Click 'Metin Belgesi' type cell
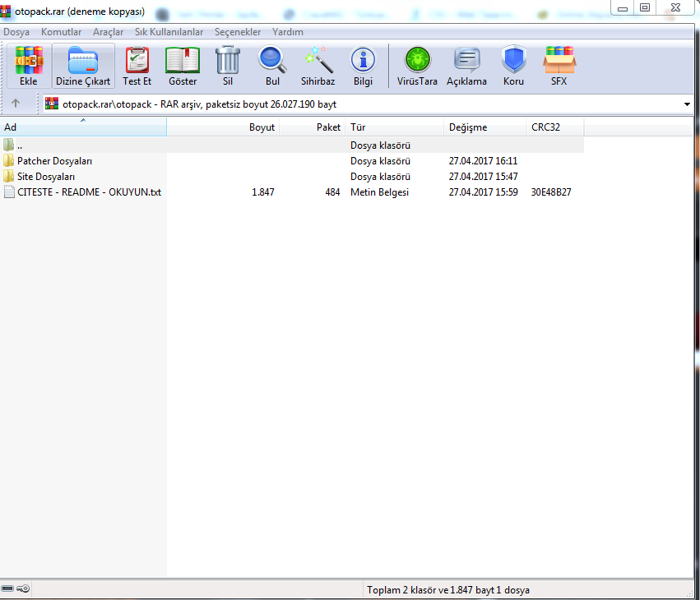 point(379,192)
